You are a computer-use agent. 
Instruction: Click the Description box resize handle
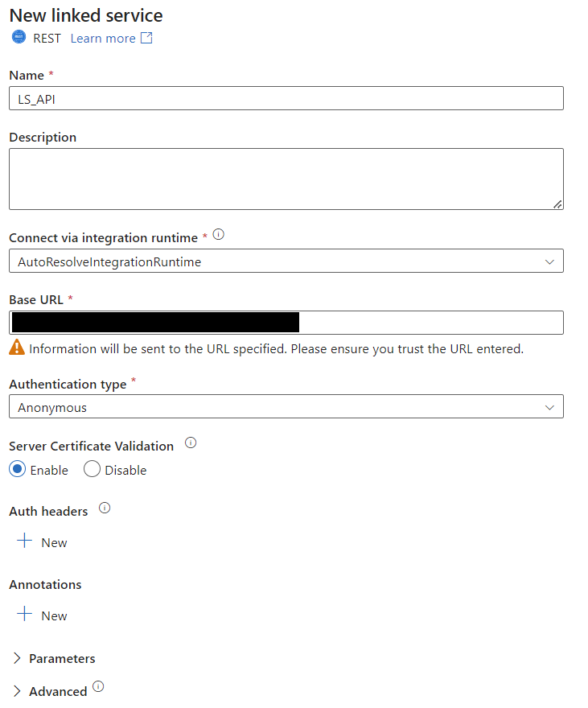(x=557, y=204)
